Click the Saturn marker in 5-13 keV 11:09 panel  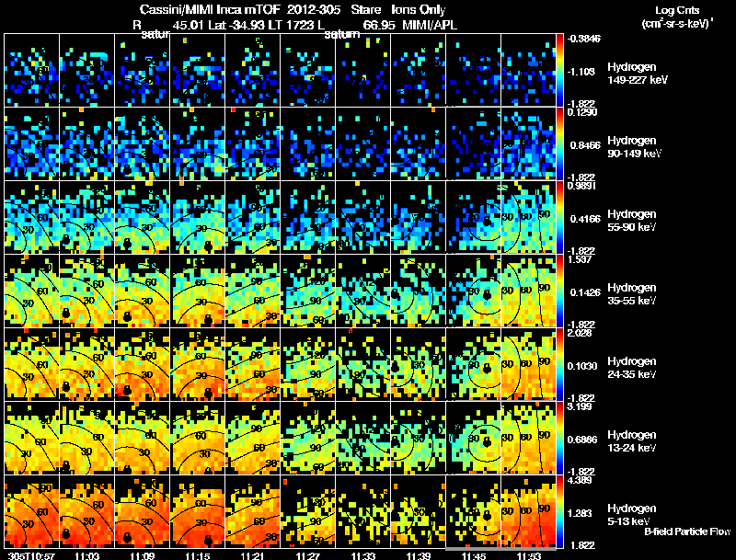point(127,537)
